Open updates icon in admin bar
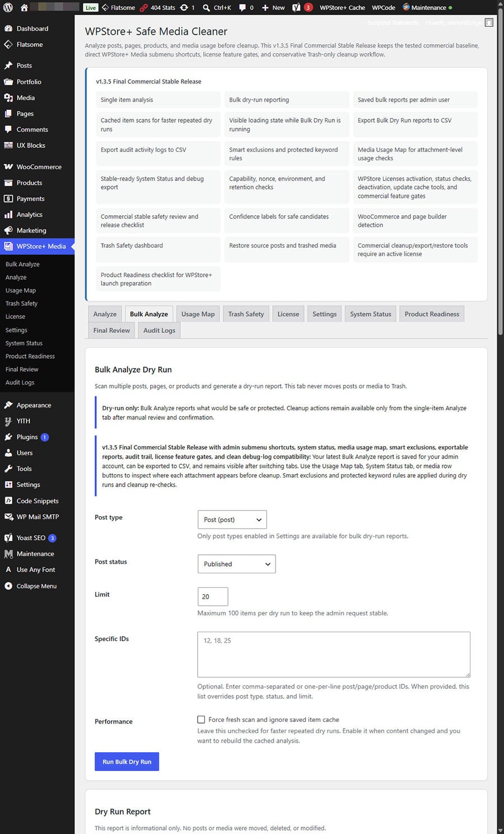Viewport: 504px width, 834px height. (x=188, y=8)
